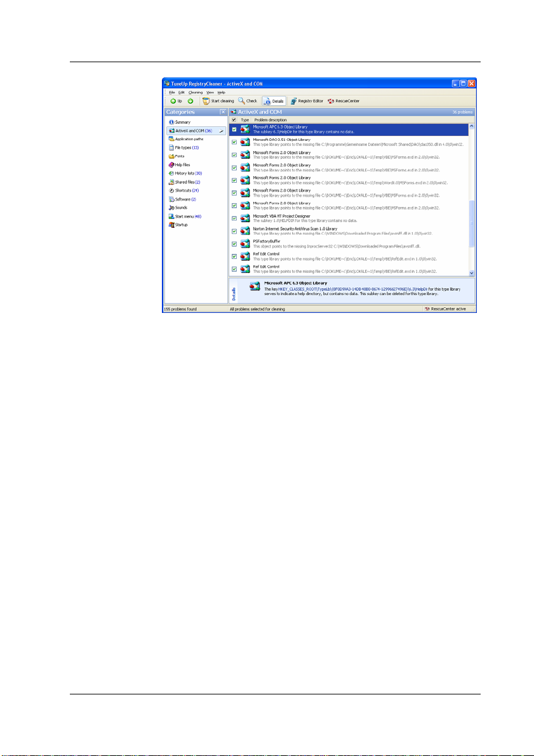Click the ActiveX icon in the Details pane
Viewport: 534px width, 756px height.
click(x=255, y=286)
